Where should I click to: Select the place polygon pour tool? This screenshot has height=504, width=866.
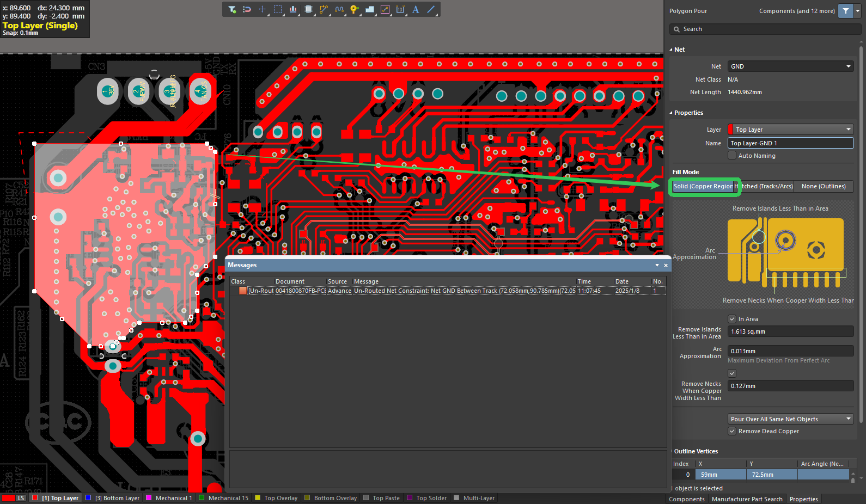tap(370, 9)
